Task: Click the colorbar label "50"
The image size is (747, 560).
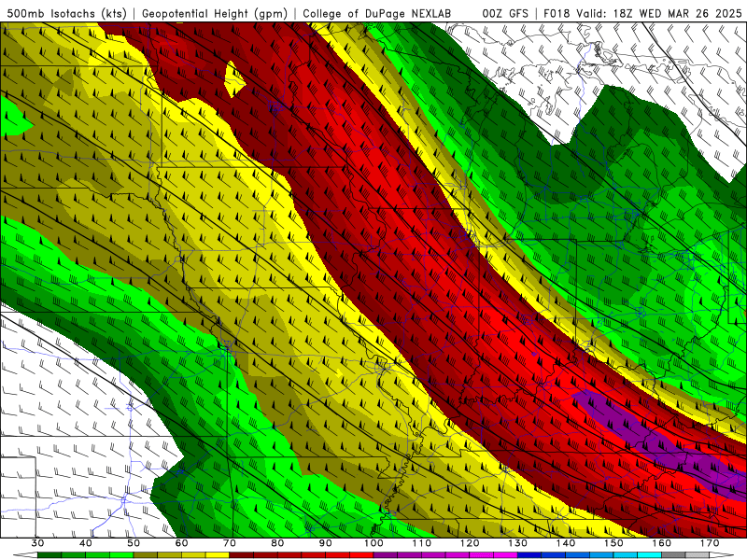Action: [134, 543]
